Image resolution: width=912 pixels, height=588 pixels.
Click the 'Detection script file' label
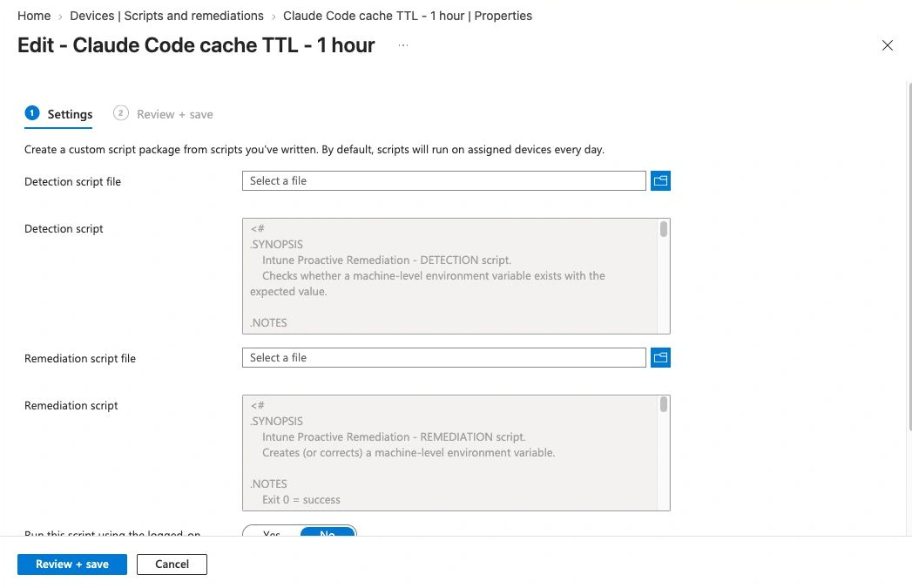(x=72, y=181)
